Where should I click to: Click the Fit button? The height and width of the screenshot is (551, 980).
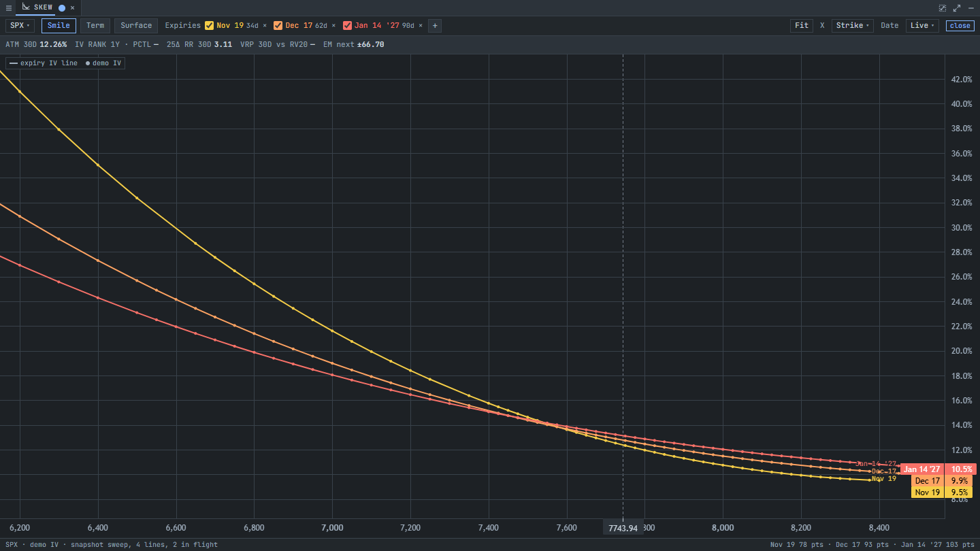click(x=802, y=26)
